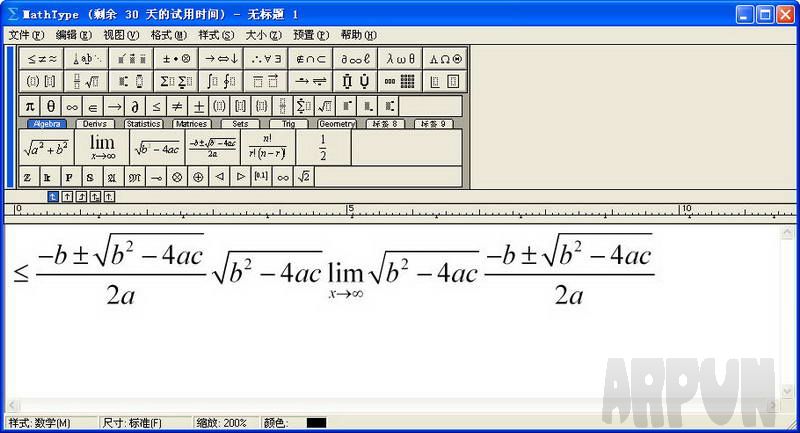The height and width of the screenshot is (433, 800).
Task: Open the relational symbols palette (≤≠≈)
Action: coord(42,59)
